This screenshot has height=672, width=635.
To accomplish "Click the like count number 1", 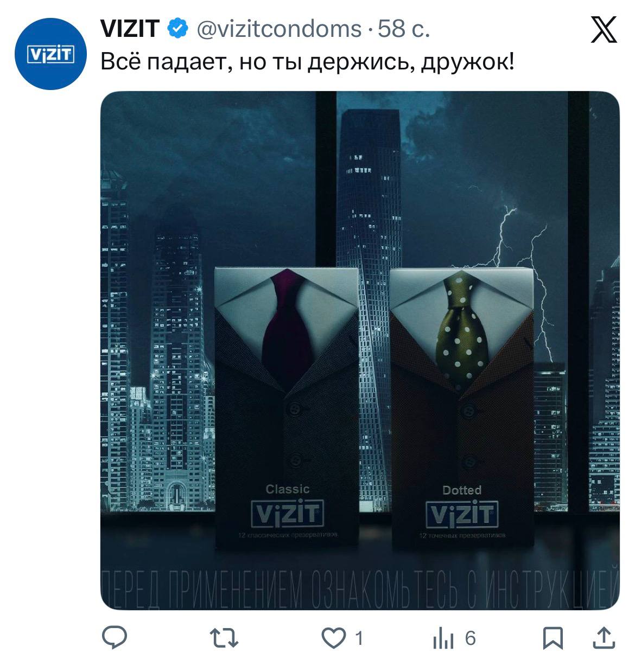I will coord(358,638).
